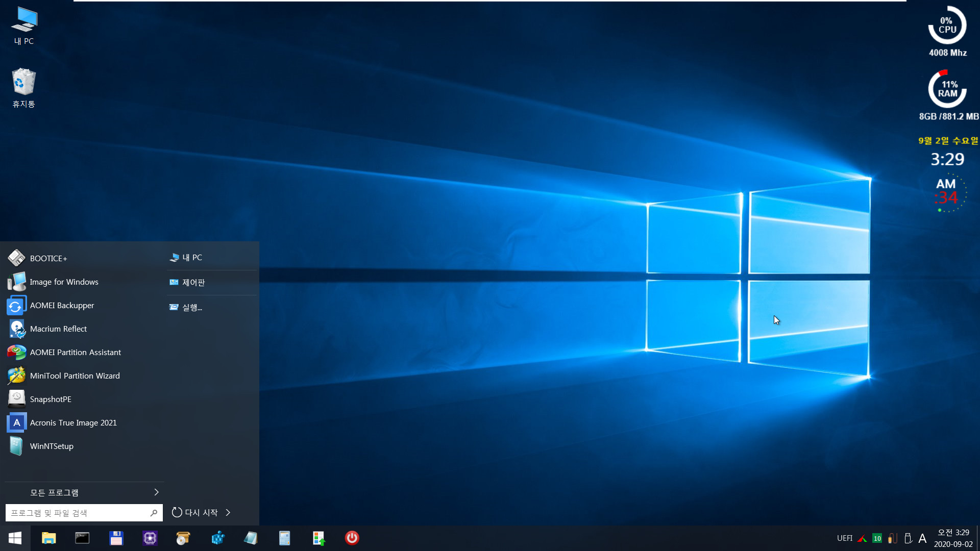980x551 pixels.
Task: Open AOMEI Partition Assistant
Action: [x=75, y=351]
